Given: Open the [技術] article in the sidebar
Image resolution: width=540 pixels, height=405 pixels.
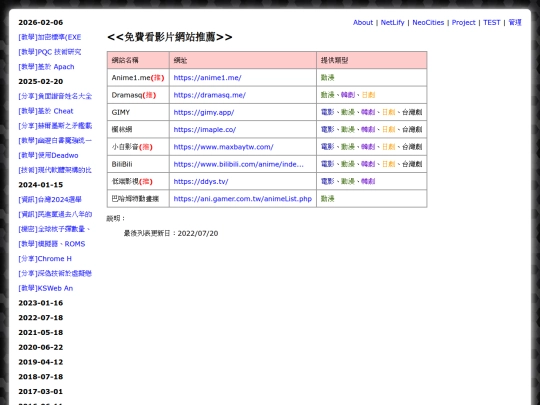Looking at the screenshot, I should (55, 170).
